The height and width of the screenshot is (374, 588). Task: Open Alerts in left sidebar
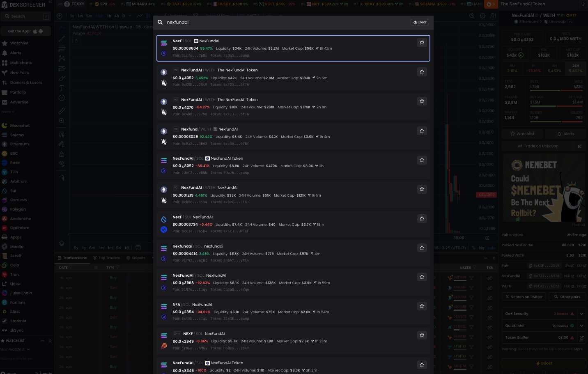pos(16,53)
